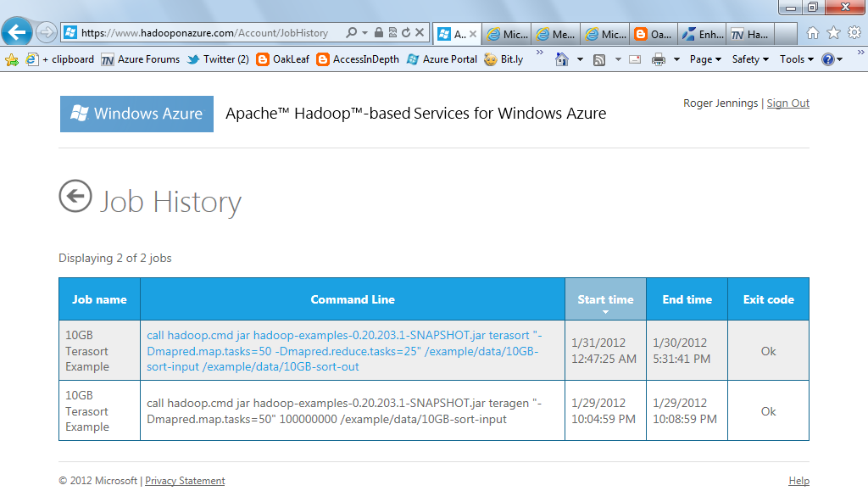Expand the Page dropdown menu
868x502 pixels.
pos(705,59)
